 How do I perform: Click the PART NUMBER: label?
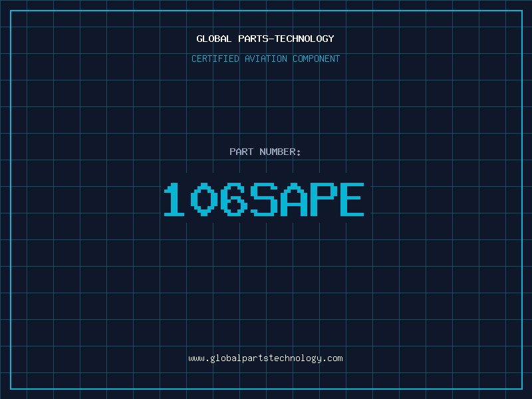click(265, 152)
